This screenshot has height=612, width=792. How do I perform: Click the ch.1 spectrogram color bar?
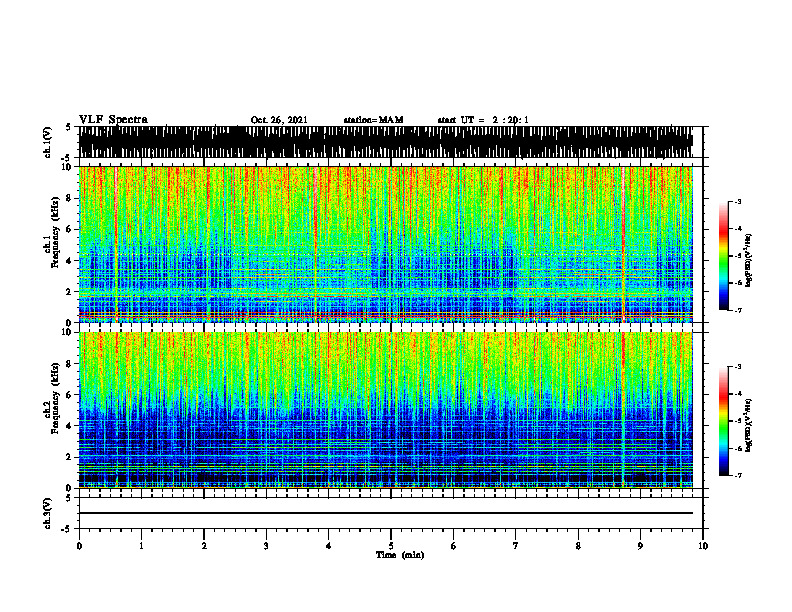click(723, 256)
